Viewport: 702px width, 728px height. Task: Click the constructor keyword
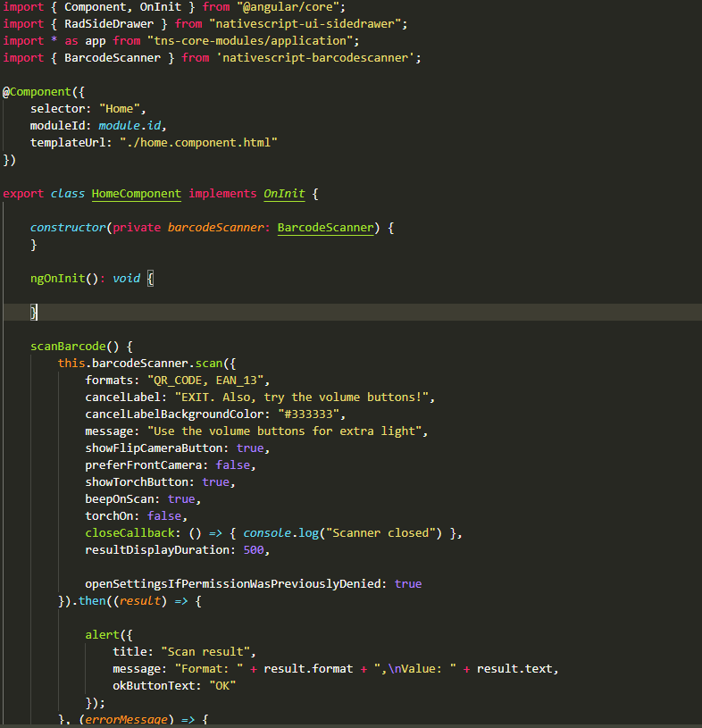(x=68, y=228)
